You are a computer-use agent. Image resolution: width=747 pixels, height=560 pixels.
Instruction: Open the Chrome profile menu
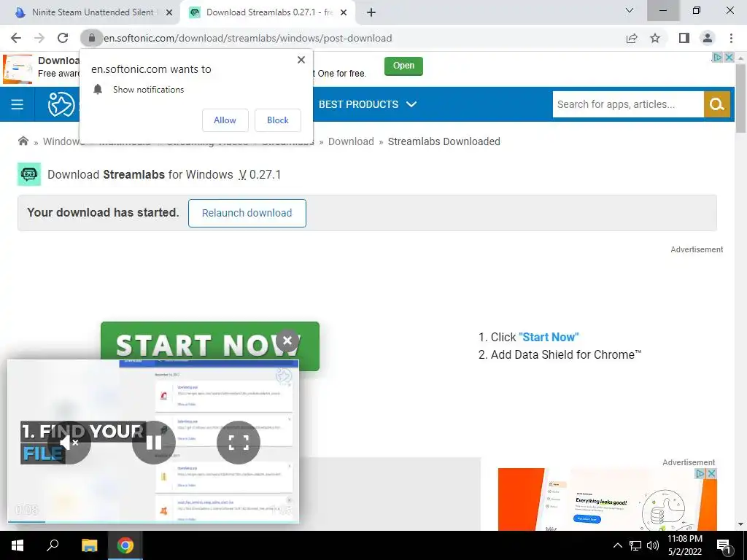708,38
